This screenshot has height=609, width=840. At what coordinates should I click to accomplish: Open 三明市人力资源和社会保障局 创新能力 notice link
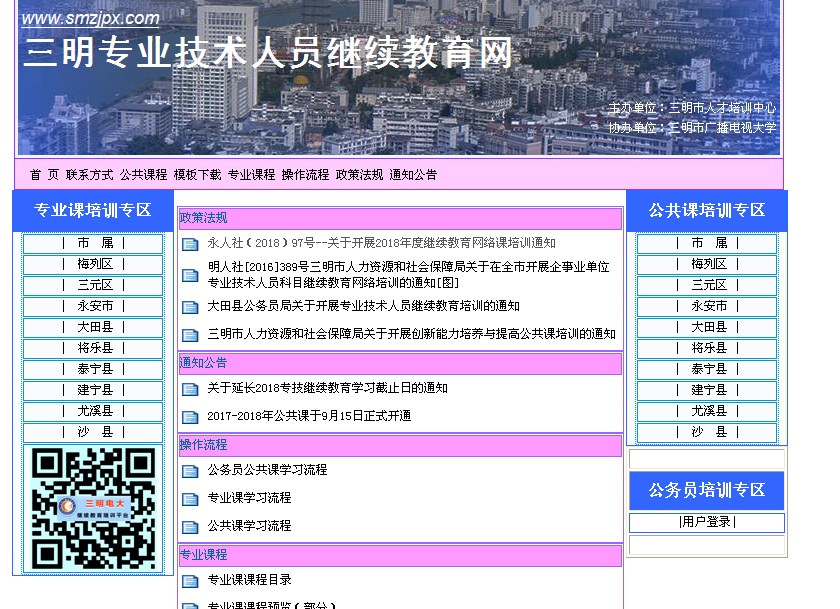(411, 334)
